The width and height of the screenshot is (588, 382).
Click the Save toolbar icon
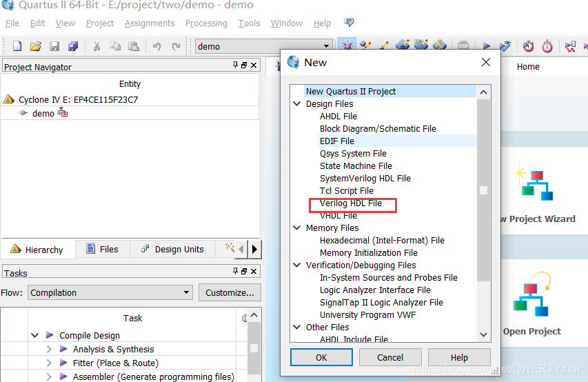[x=54, y=46]
